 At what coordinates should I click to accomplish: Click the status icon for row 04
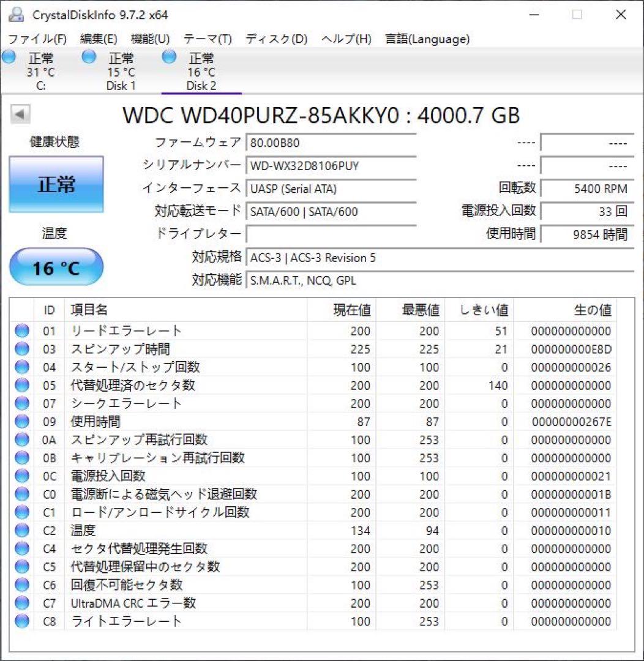pos(22,367)
